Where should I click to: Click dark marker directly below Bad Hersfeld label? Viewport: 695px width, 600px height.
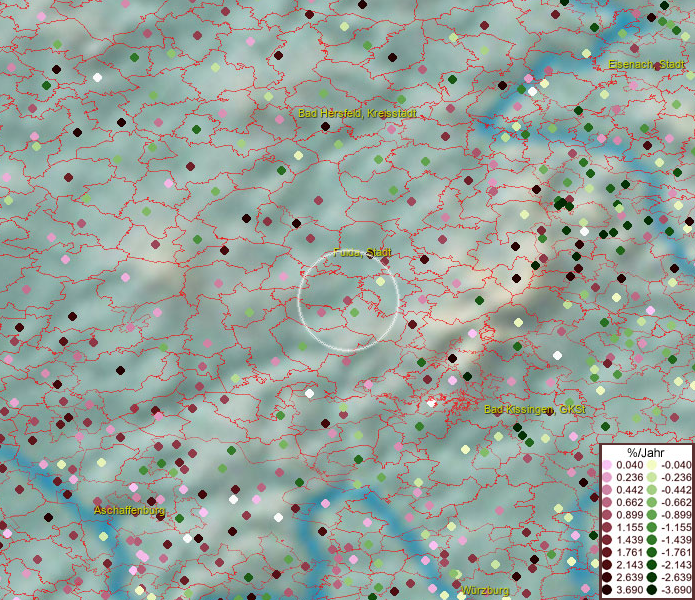pyautogui.click(x=325, y=127)
